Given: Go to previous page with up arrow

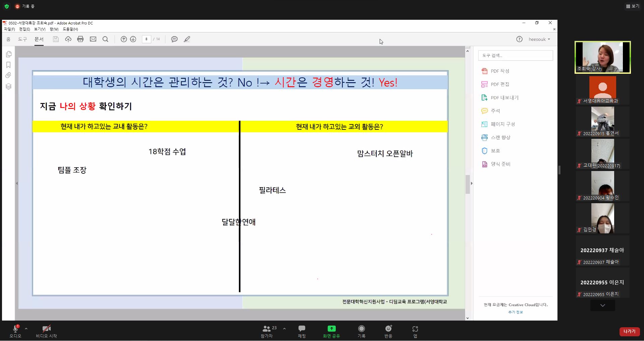Looking at the screenshot, I should [124, 39].
